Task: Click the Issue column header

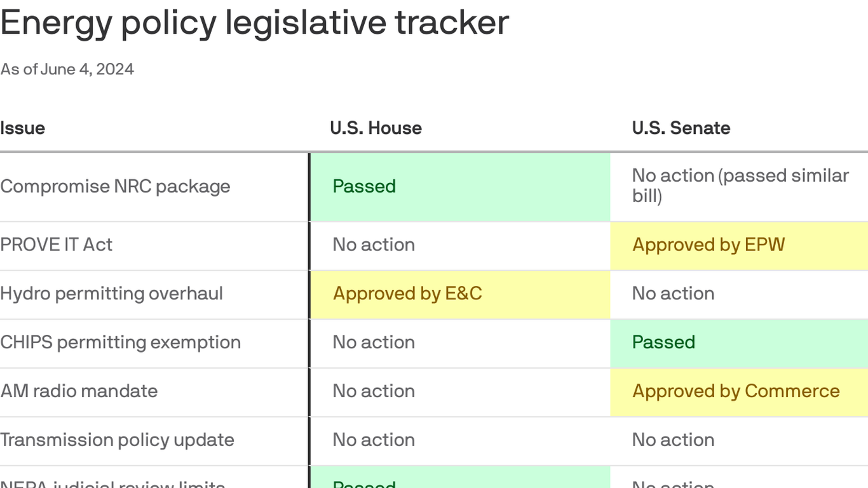Action: point(22,128)
